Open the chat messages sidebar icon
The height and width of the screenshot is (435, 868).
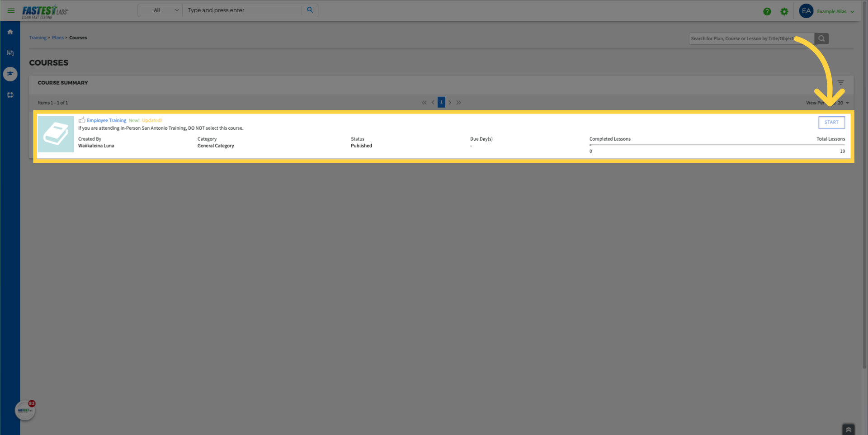(x=10, y=53)
